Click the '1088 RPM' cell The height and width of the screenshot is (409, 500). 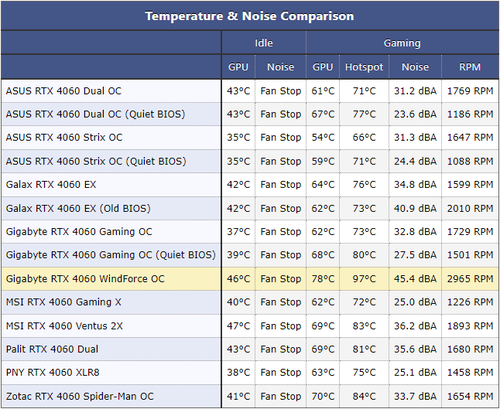coord(470,161)
